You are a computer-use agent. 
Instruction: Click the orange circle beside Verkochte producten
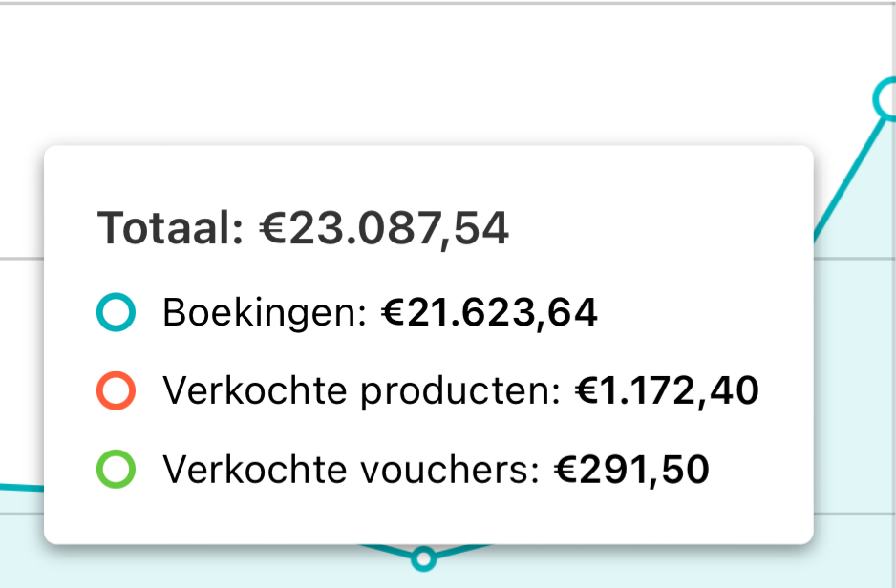(x=116, y=391)
